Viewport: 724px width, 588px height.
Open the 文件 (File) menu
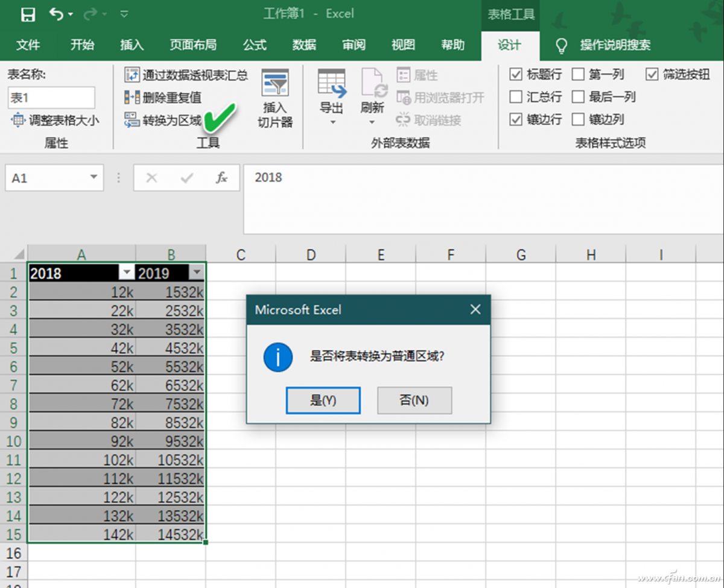[28, 45]
